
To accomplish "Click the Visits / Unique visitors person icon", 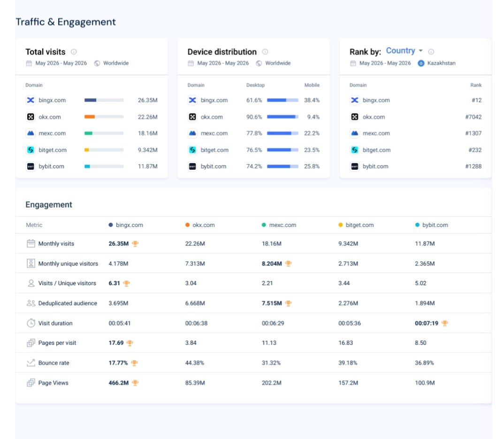I will [31, 283].
